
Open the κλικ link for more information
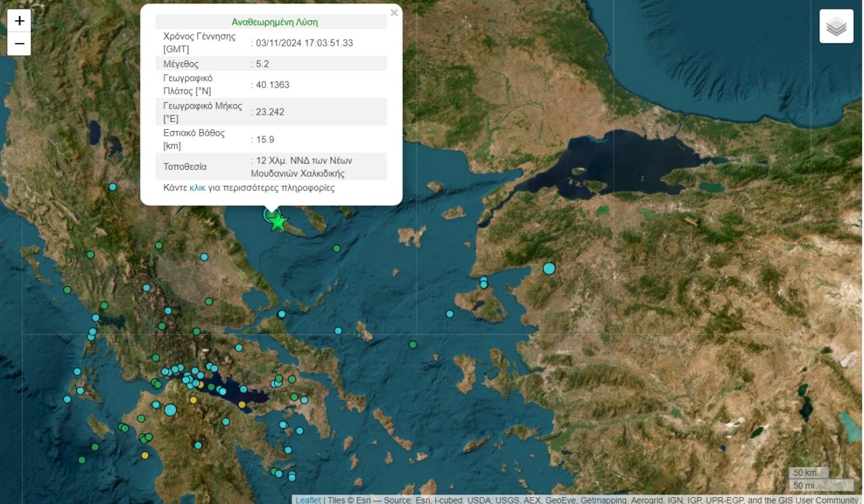[197, 188]
